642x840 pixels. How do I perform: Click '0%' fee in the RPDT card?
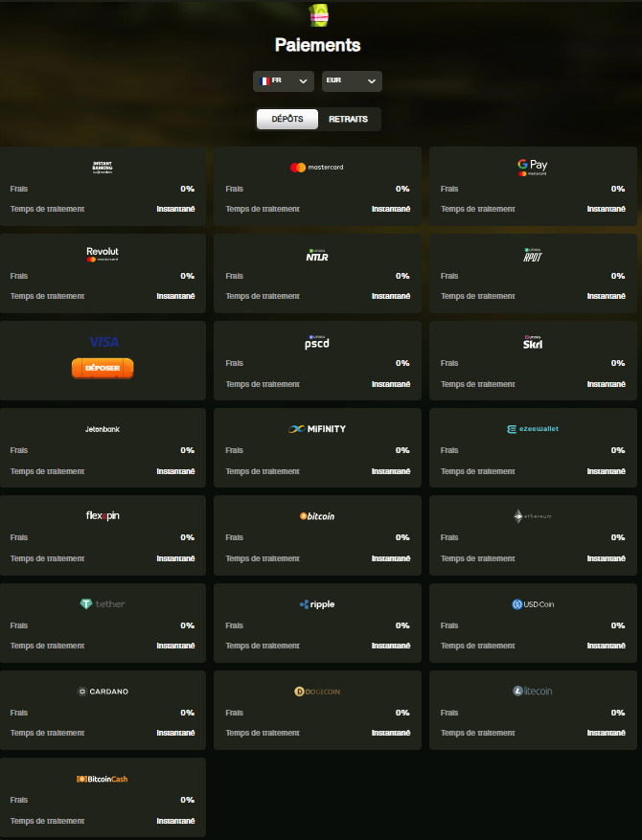click(x=618, y=276)
